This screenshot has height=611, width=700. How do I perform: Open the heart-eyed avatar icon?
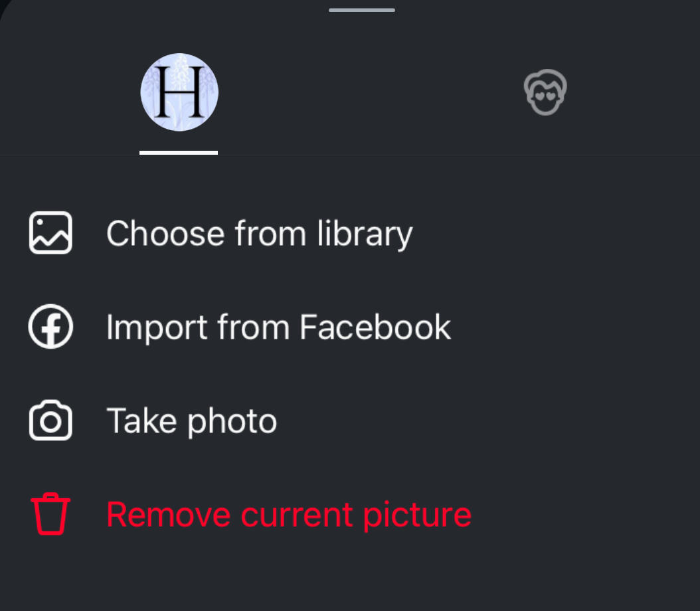coord(545,92)
